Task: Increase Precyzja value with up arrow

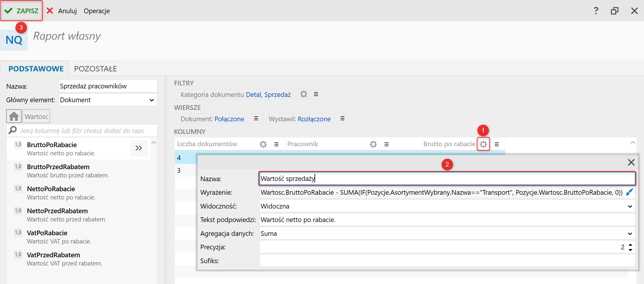Action: coord(630,245)
